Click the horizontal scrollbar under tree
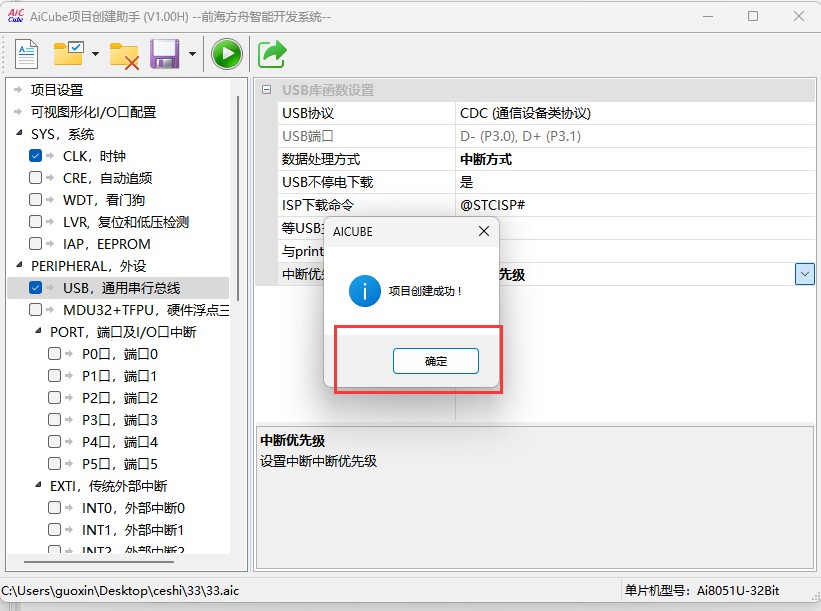 [99, 562]
